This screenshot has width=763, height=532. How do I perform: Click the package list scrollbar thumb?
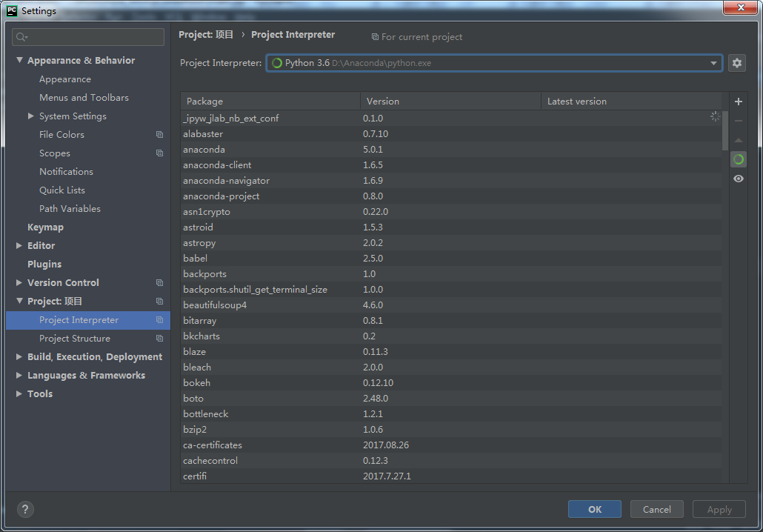725,130
